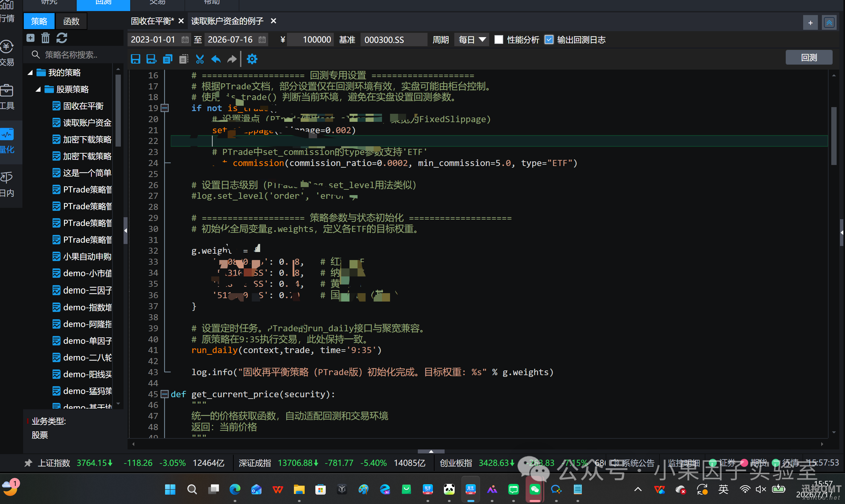Collapse code fold at line 45

click(x=165, y=394)
